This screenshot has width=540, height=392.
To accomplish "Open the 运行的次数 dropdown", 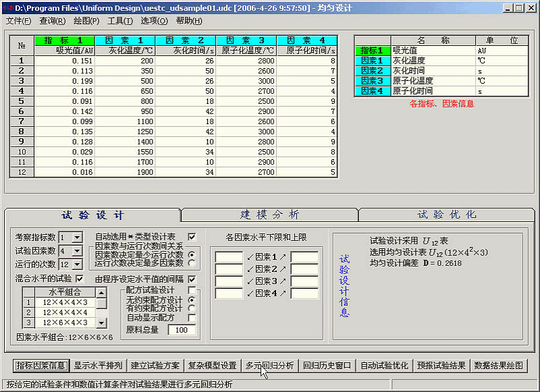I will (x=76, y=264).
